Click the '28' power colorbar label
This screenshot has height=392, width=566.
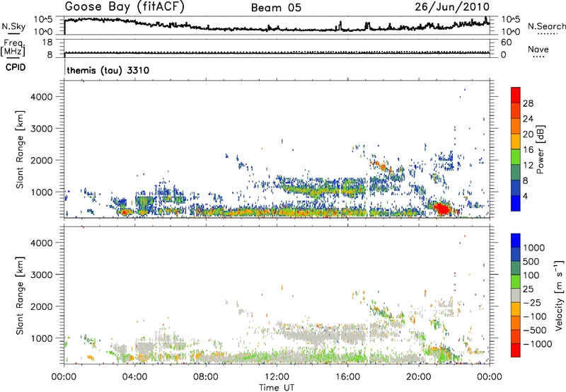pos(528,103)
